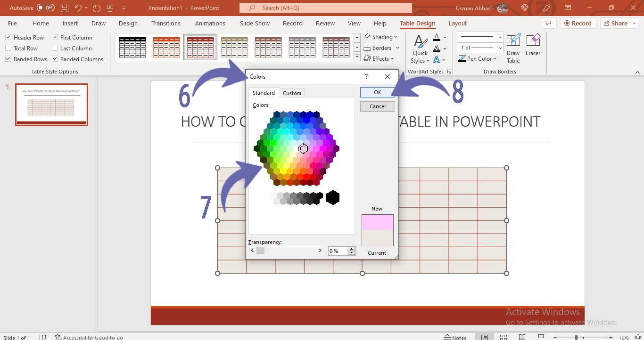Viewport: 644px width, 340px height.
Task: Open Quick Styles WordArt gallery
Action: 420,49
